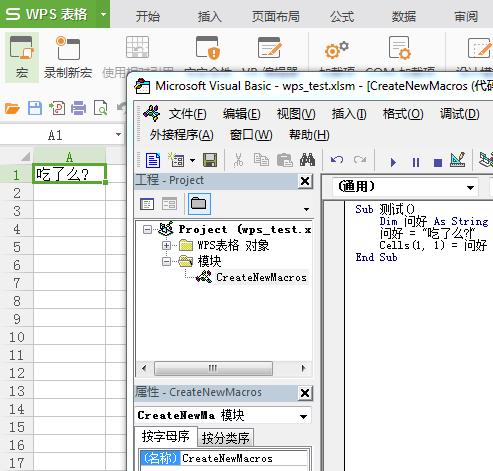The width and height of the screenshot is (493, 471).
Task: Click the open folder icon in WPS quick toolbar
Action: [x=12, y=108]
